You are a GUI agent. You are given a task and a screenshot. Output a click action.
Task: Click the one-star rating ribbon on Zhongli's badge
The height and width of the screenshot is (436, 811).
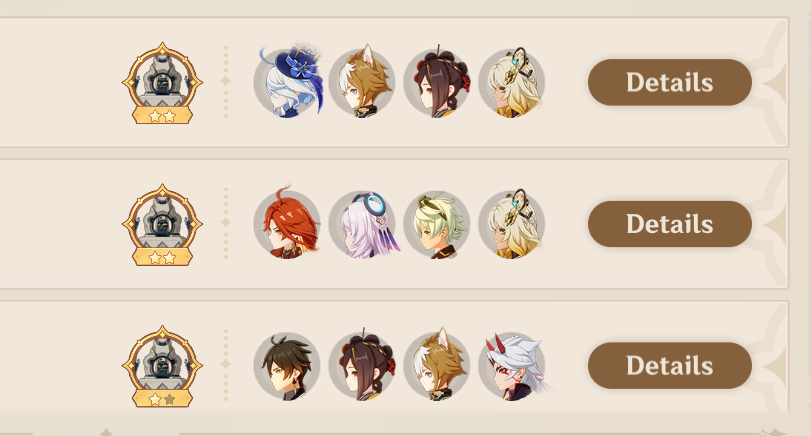coord(162,399)
